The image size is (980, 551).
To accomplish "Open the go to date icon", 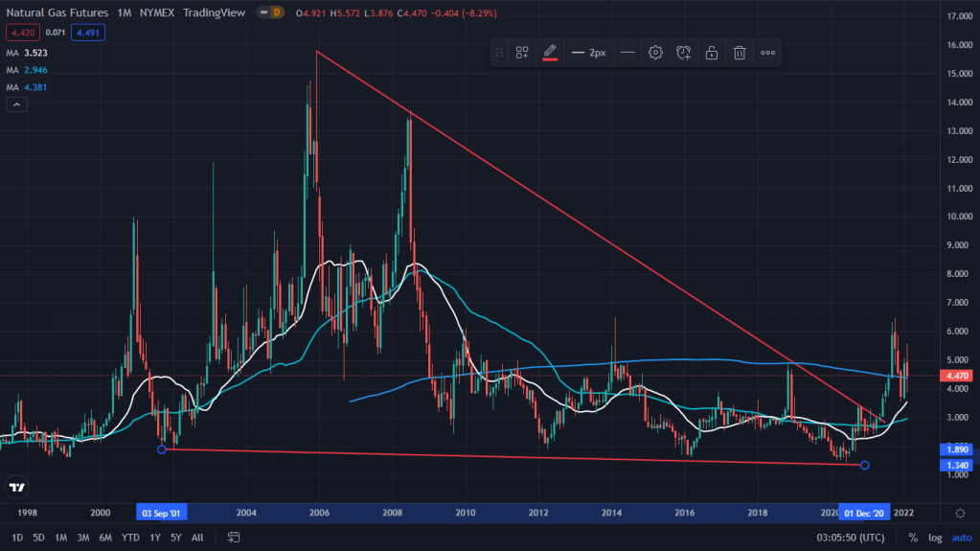I will [233, 538].
